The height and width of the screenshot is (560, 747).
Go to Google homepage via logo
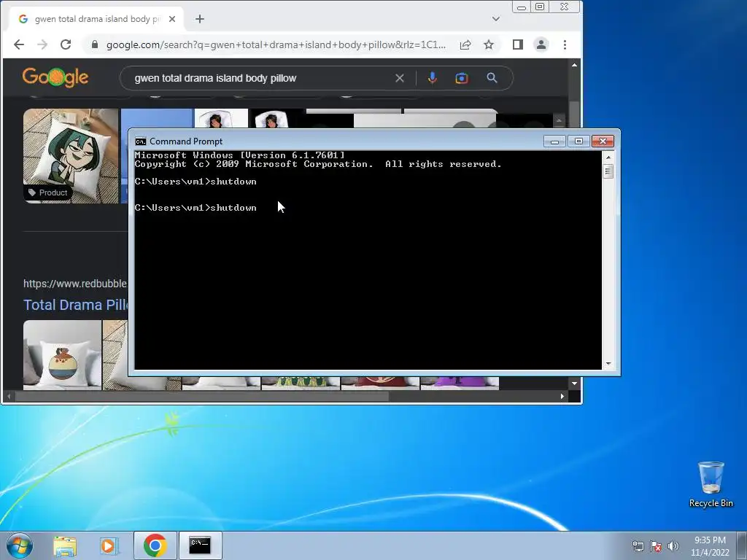[x=55, y=77]
